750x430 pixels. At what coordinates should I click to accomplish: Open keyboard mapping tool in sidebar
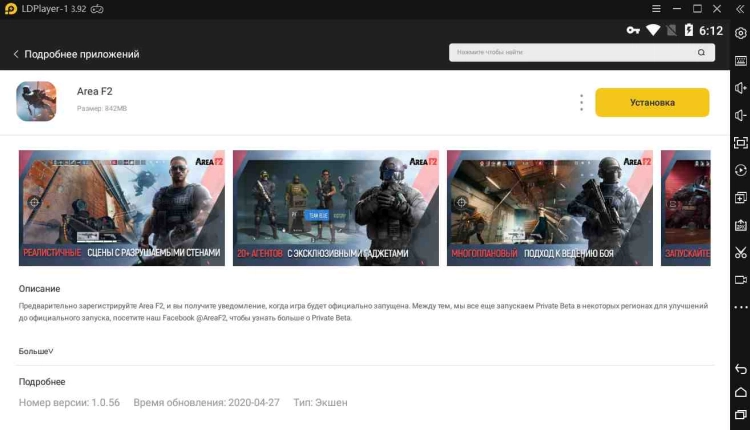click(740, 61)
